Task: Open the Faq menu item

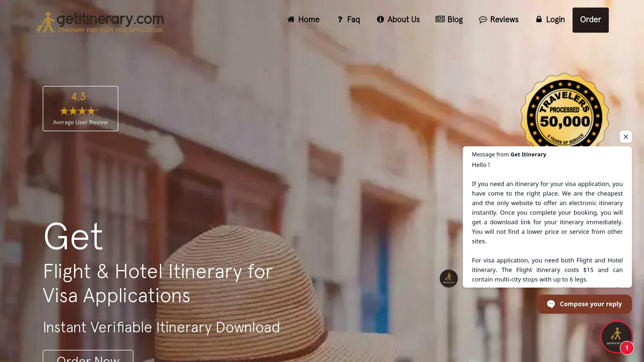Action: click(348, 19)
